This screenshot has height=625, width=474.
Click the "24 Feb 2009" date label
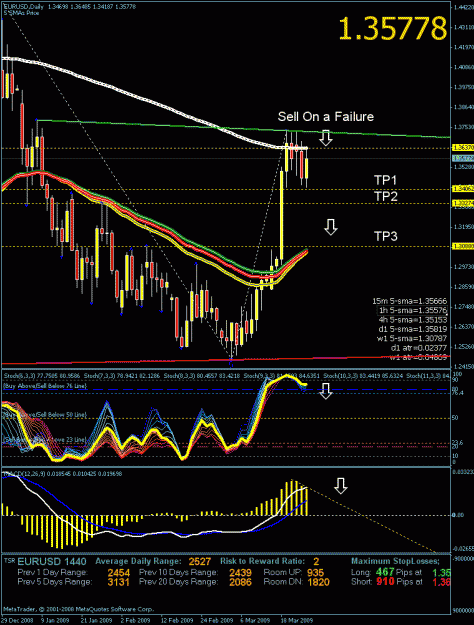(x=216, y=621)
